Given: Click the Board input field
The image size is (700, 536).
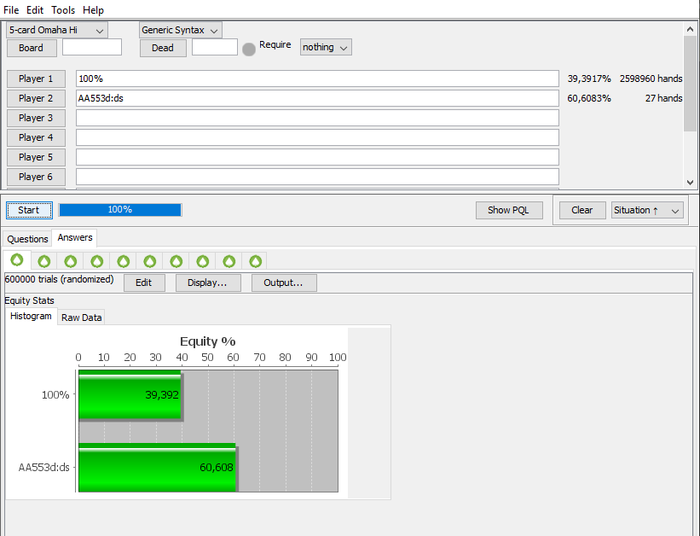Looking at the screenshot, I should [92, 47].
